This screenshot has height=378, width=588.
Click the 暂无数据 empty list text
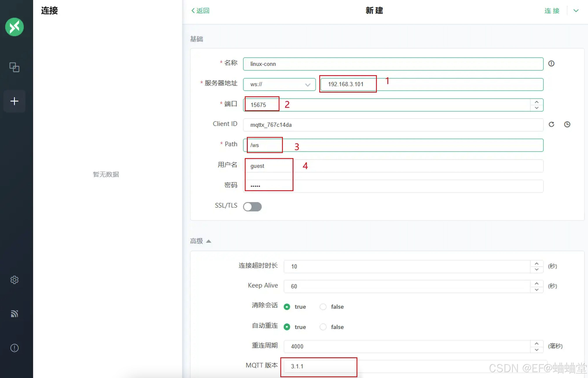click(x=106, y=174)
